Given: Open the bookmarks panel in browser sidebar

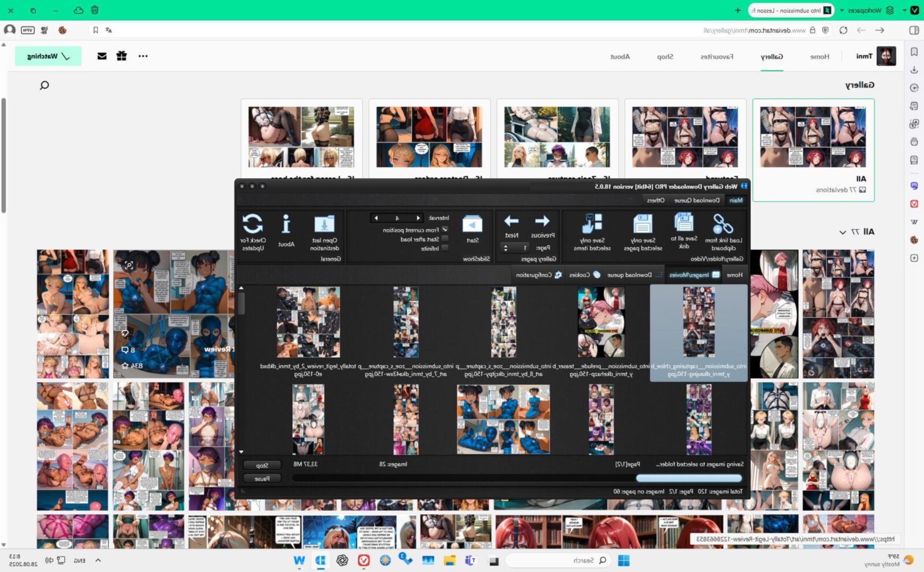Looking at the screenshot, I should pyautogui.click(x=914, y=52).
